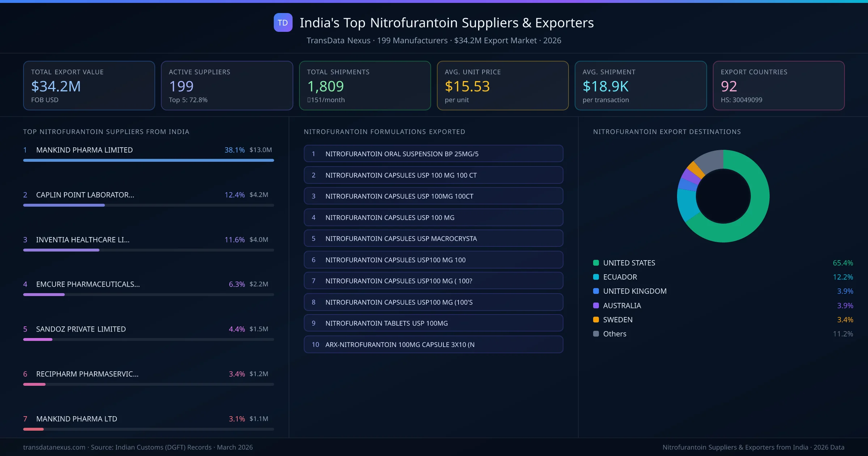
Task: Click the Nitrofurantoin Oral Suspension BP formulation
Action: [x=433, y=153]
